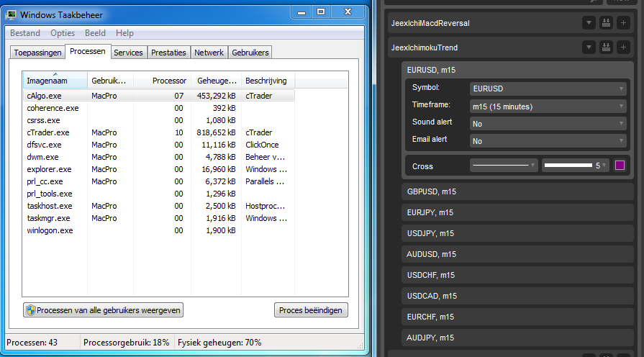The image size is (644, 357).
Task: Add instance to JeexIchiMacdReversal with plus icon
Action: 623,23
